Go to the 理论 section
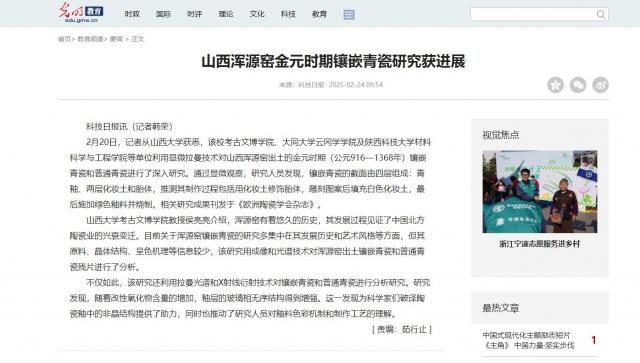The image size is (640, 363). click(x=226, y=14)
